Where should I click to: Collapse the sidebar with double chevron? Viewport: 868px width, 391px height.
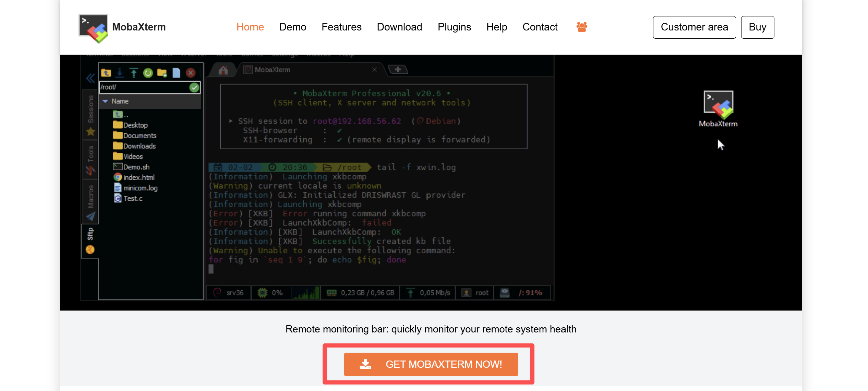tap(90, 78)
